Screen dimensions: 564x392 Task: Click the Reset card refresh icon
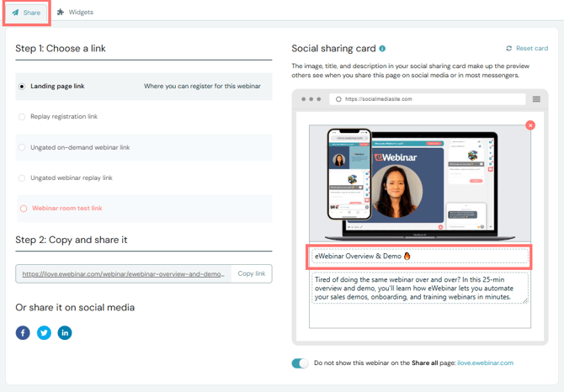(508, 49)
